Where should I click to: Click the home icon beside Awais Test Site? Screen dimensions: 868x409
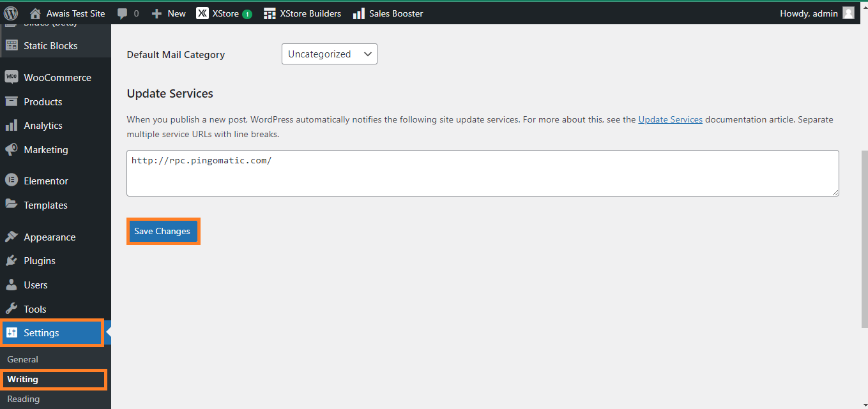pos(36,13)
